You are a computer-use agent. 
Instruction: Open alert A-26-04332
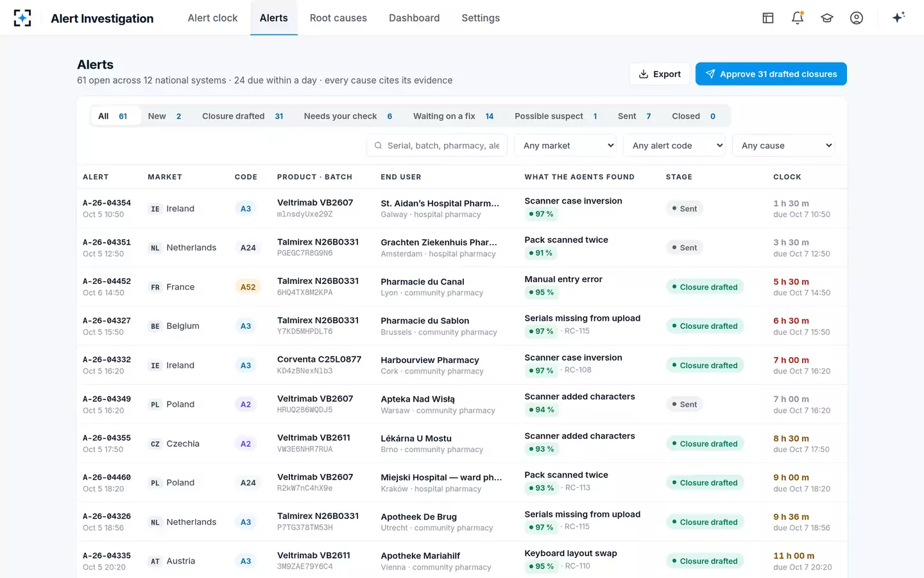[107, 360]
